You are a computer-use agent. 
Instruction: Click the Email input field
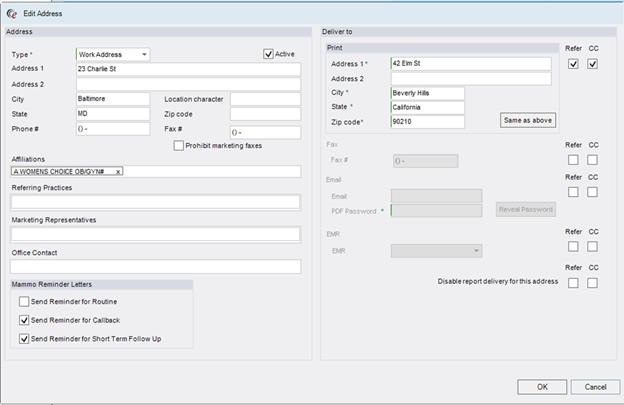coord(437,196)
